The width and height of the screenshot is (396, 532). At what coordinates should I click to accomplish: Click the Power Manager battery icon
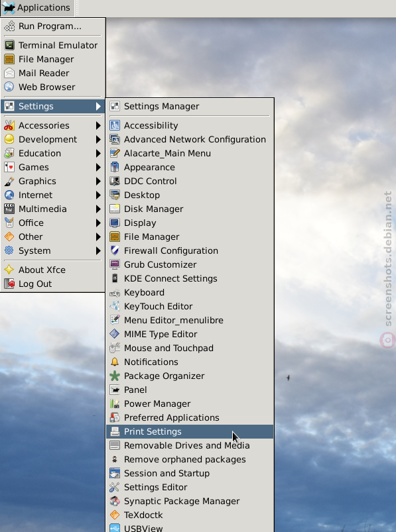(x=115, y=403)
